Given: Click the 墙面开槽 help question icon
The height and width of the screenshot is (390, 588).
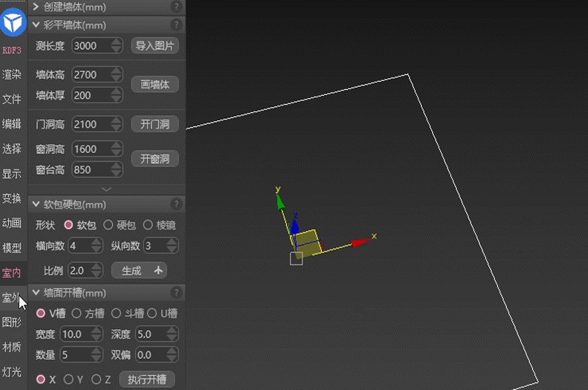Looking at the screenshot, I should [176, 293].
